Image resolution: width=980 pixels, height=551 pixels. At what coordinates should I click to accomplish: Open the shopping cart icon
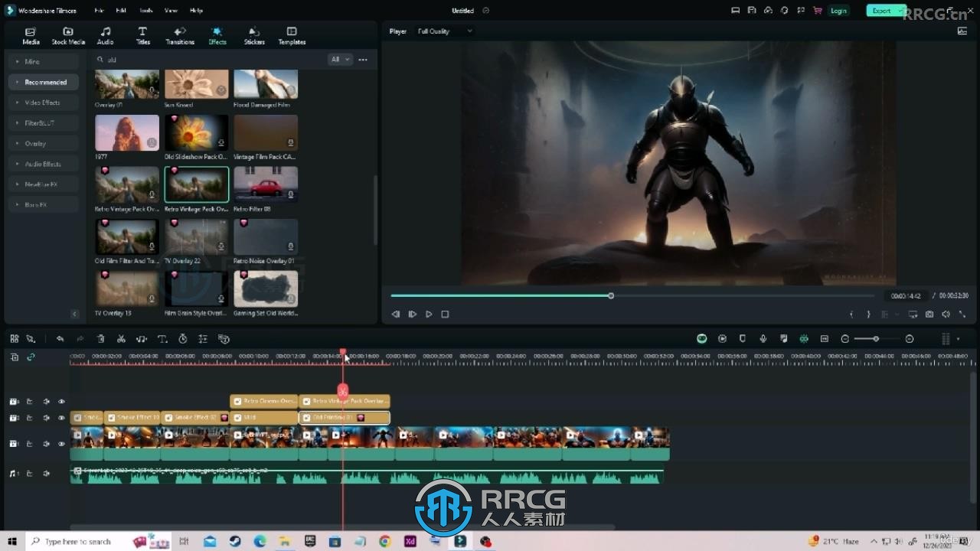point(818,11)
